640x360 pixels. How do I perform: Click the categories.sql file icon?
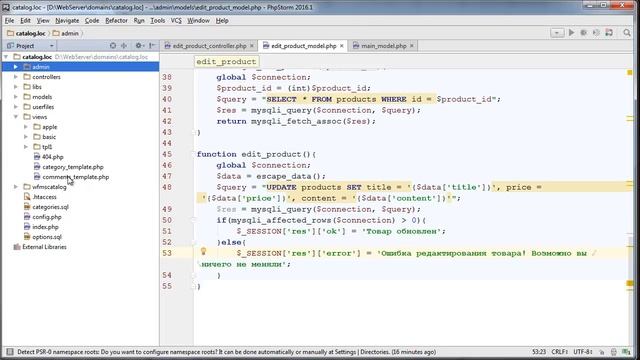click(x=27, y=207)
